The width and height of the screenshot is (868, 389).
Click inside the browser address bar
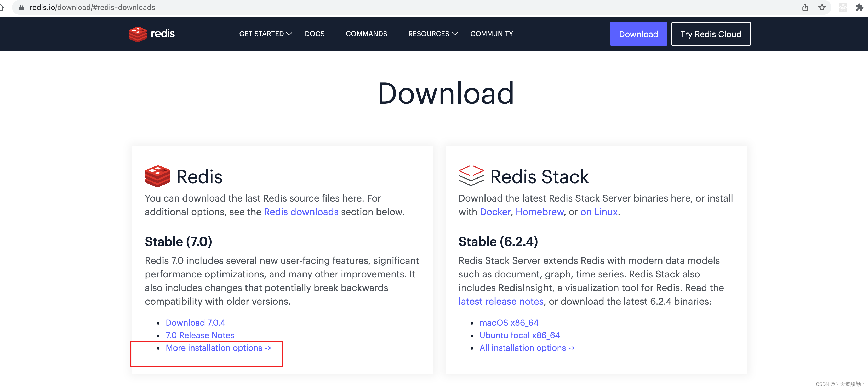pos(202,7)
